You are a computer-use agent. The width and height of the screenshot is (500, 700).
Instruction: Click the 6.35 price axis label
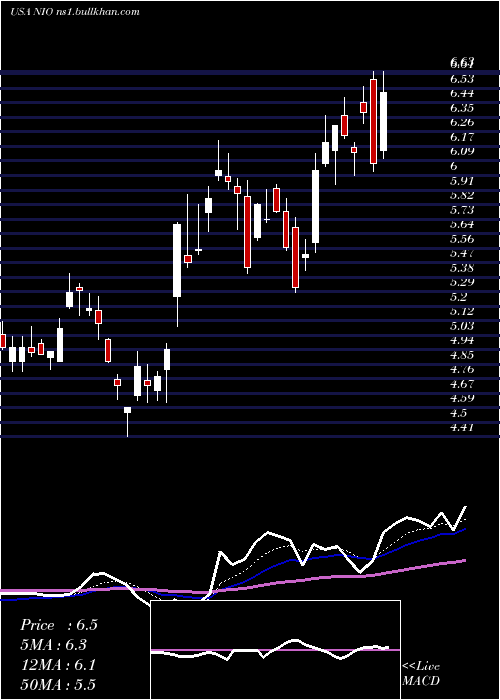462,108
